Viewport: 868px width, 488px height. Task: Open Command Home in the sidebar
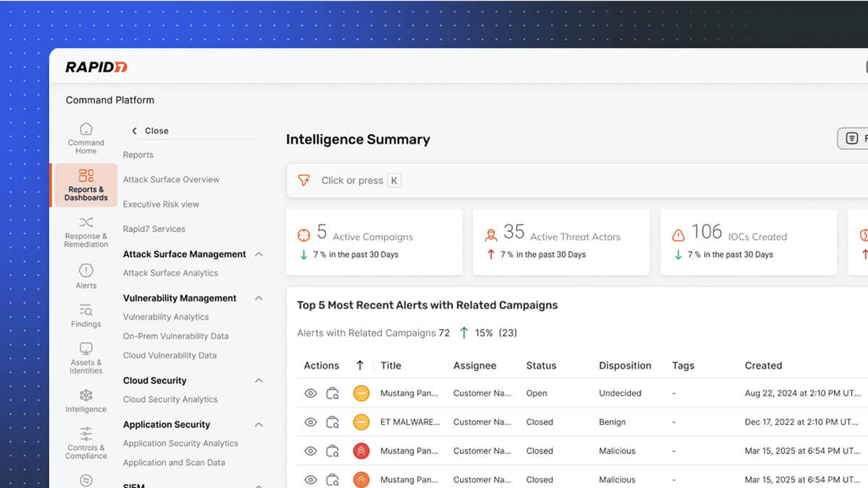pyautogui.click(x=86, y=138)
